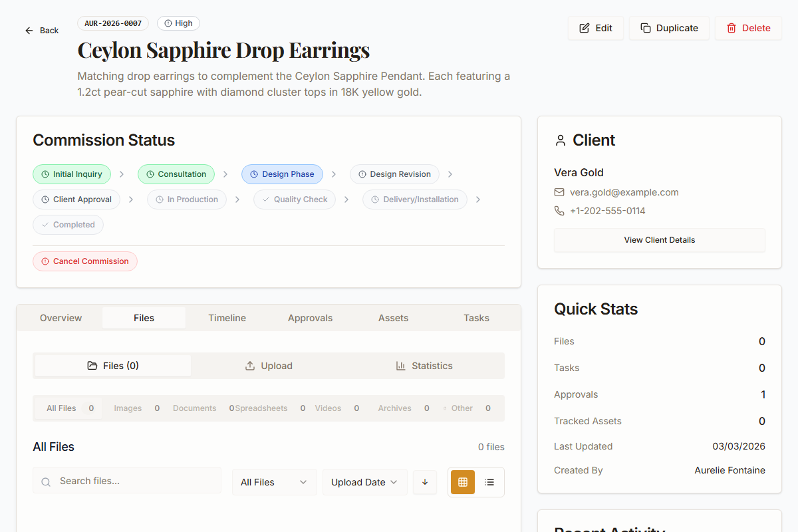The width and height of the screenshot is (798, 532).
Task: Click the email envelope icon beside Vera Gold's address
Action: (x=559, y=192)
